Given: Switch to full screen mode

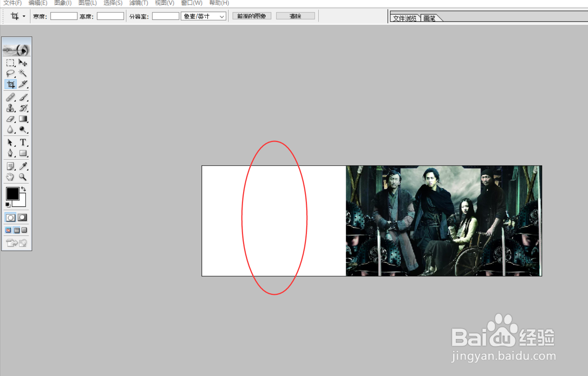Looking at the screenshot, I should (24, 230).
